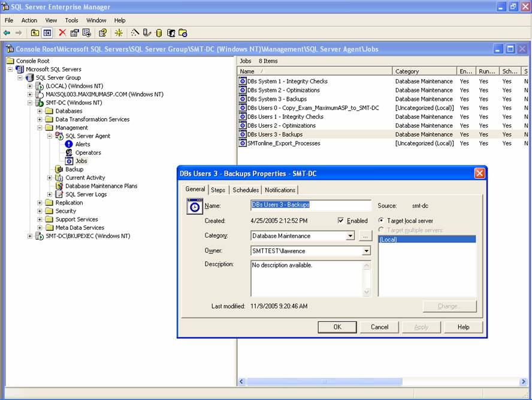This screenshot has height=400, width=532.
Task: Open Properties from the toolbar icon
Action: click(x=74, y=33)
